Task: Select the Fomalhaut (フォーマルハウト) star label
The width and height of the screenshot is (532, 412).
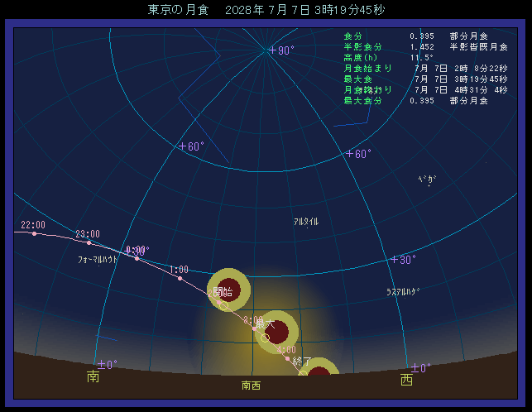Action: (98, 259)
